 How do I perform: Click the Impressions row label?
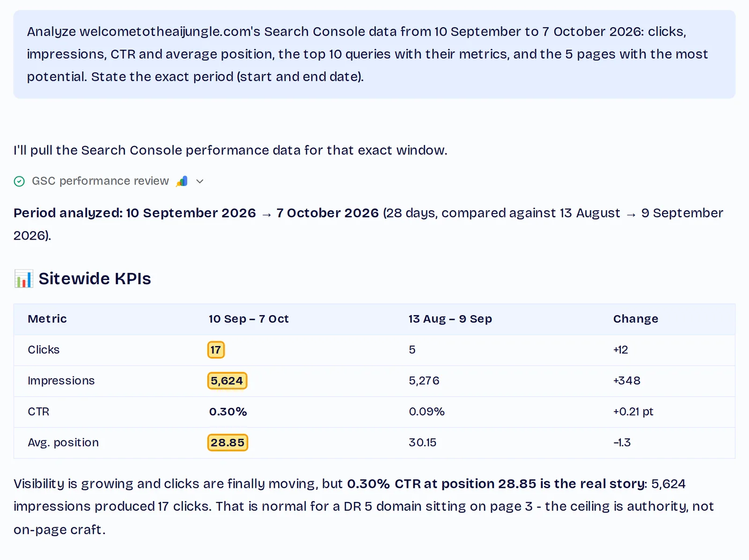tap(61, 381)
